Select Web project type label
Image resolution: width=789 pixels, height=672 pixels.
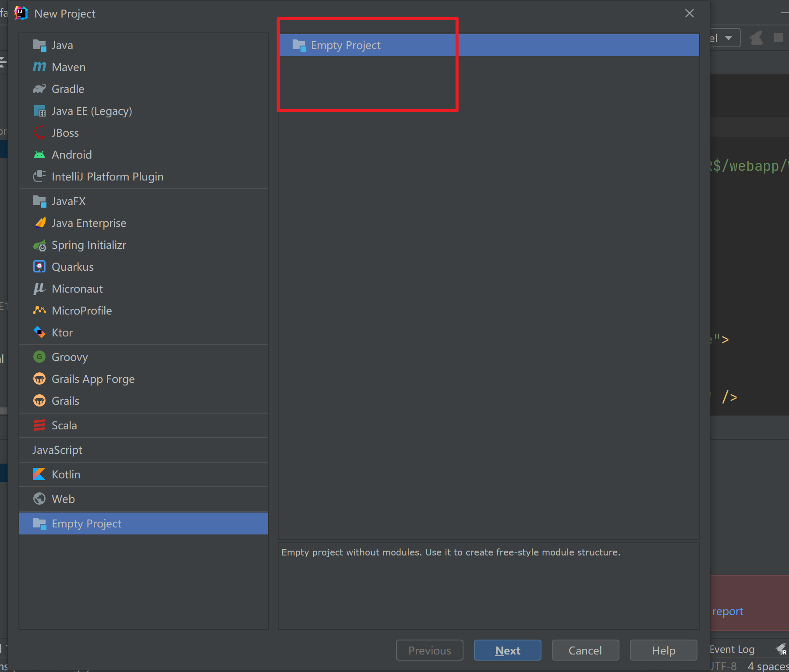click(64, 499)
